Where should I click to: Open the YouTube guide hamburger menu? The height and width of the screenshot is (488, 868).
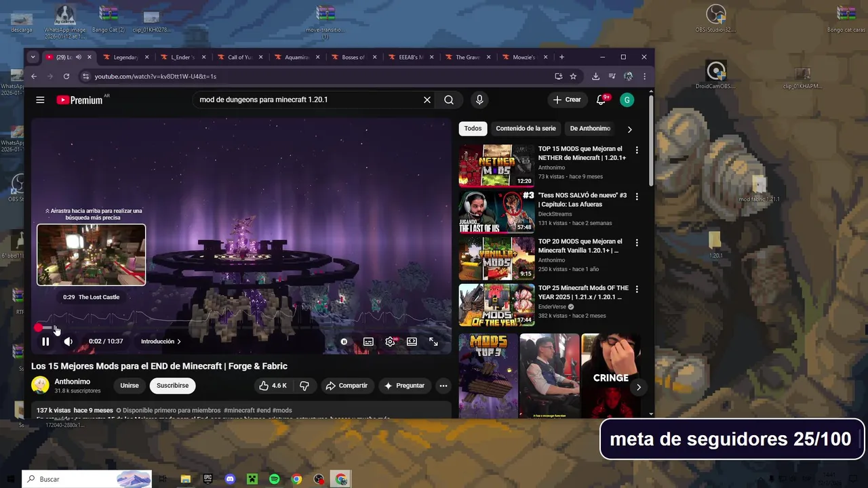coord(40,100)
